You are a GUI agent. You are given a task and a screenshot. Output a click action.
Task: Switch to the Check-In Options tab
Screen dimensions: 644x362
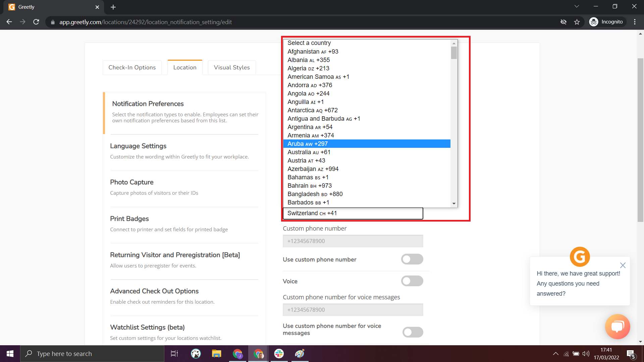pyautogui.click(x=132, y=67)
